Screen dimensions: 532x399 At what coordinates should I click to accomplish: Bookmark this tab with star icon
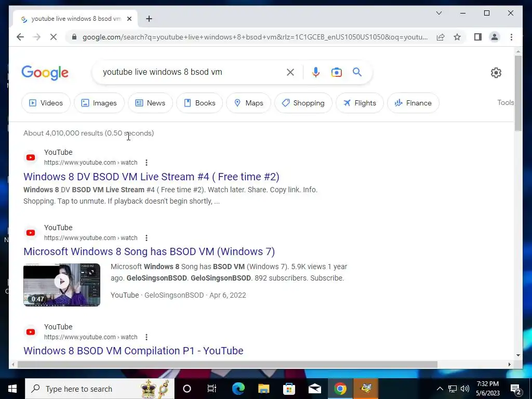point(457,37)
